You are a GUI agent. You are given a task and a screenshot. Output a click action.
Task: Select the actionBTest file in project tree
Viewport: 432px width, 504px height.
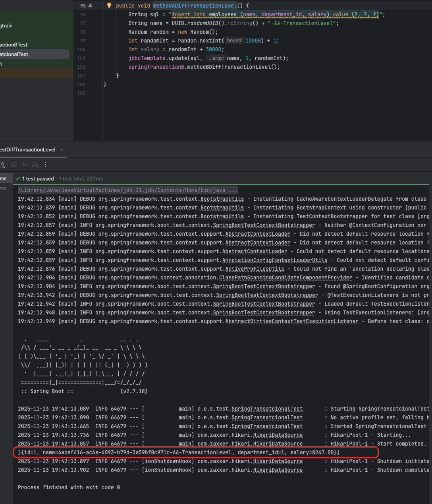pos(14,45)
